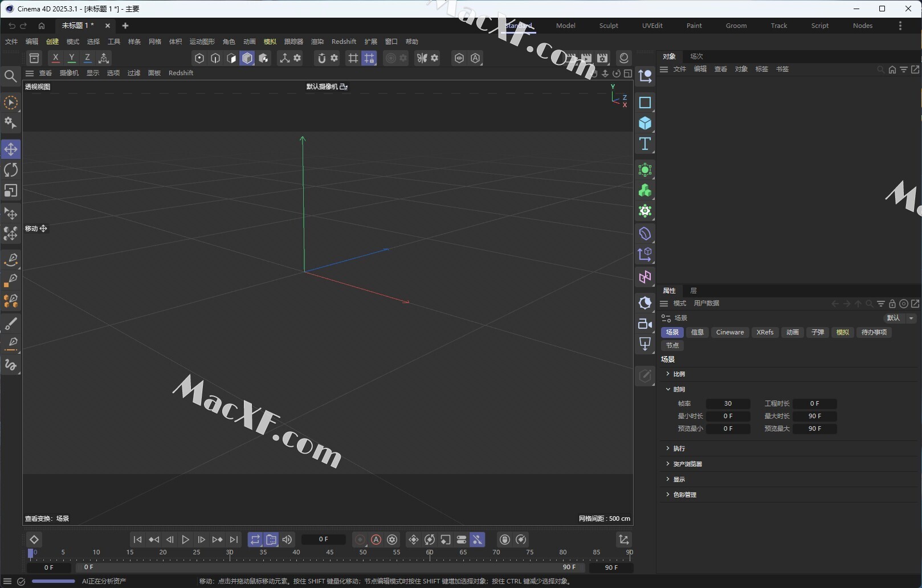Screen dimensions: 922x588
Task: Select the XRefs attribute tab
Action: (x=765, y=333)
